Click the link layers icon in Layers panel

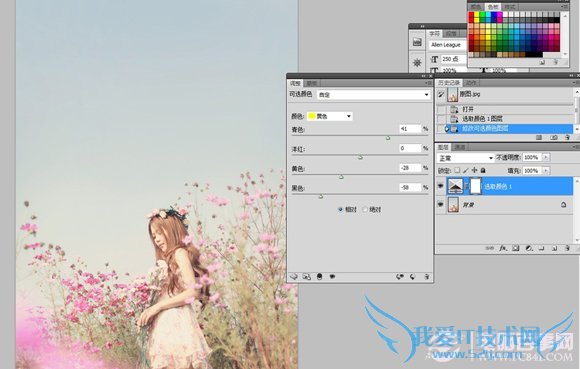click(x=489, y=248)
